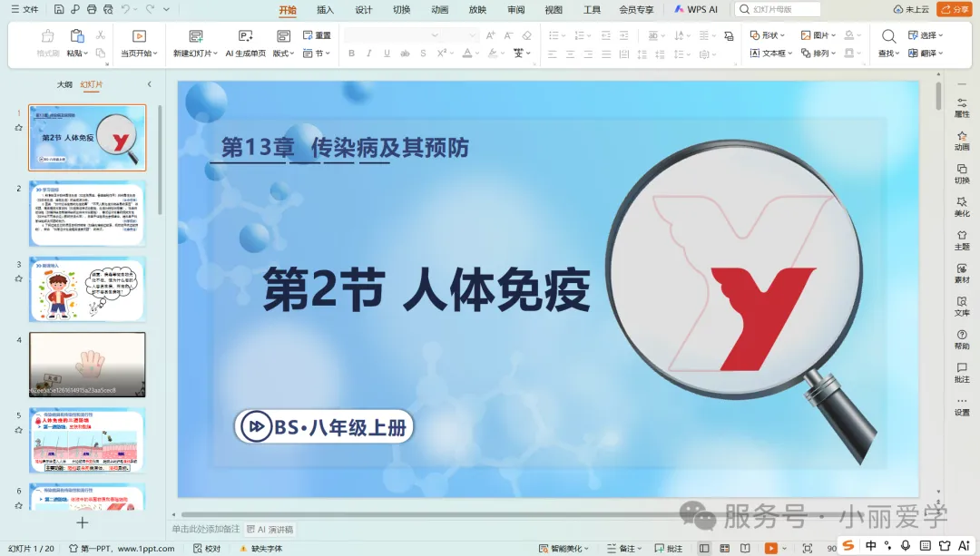This screenshot has width=980, height=556.
Task: Click 校对 (Proofread) in status bar
Action: (x=207, y=548)
